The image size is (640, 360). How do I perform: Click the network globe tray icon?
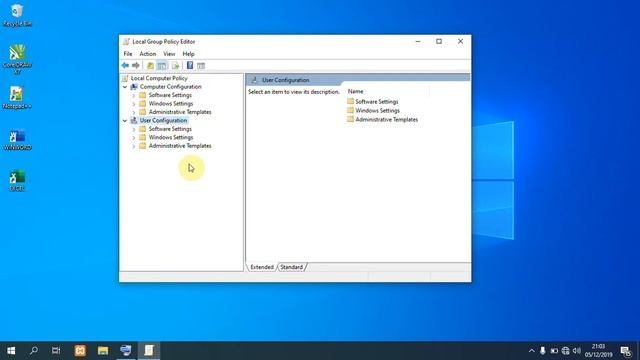click(565, 351)
